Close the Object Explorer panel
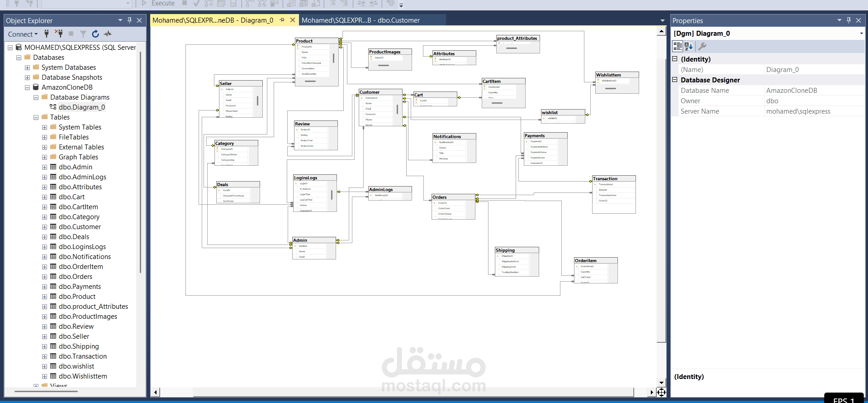Image resolution: width=868 pixels, height=403 pixels. point(139,20)
